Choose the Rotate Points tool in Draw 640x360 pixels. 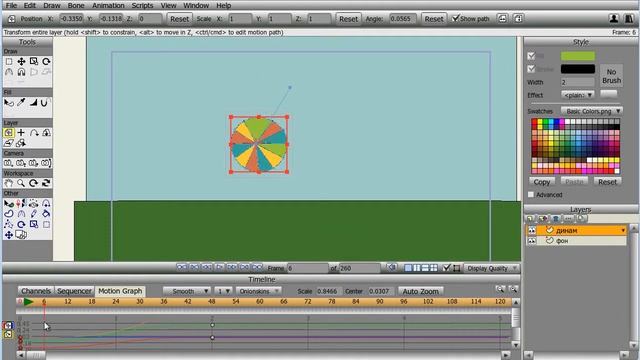[x=46, y=62]
